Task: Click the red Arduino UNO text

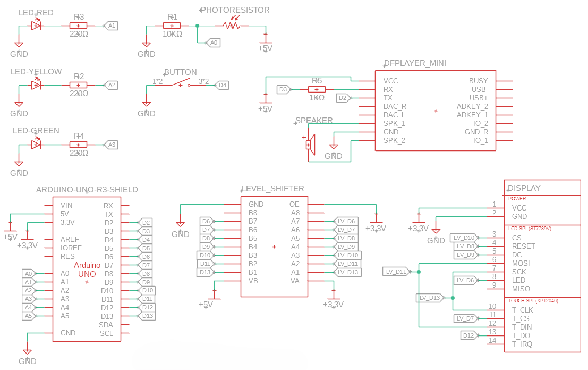Action: [87, 270]
